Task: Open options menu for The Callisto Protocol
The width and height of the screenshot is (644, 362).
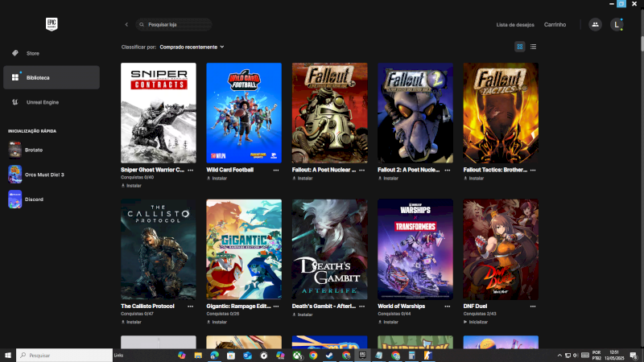Action: pyautogui.click(x=191, y=306)
